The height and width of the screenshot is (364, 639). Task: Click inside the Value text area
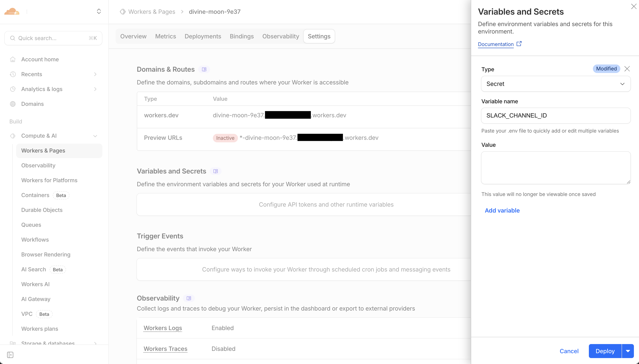[x=555, y=168]
